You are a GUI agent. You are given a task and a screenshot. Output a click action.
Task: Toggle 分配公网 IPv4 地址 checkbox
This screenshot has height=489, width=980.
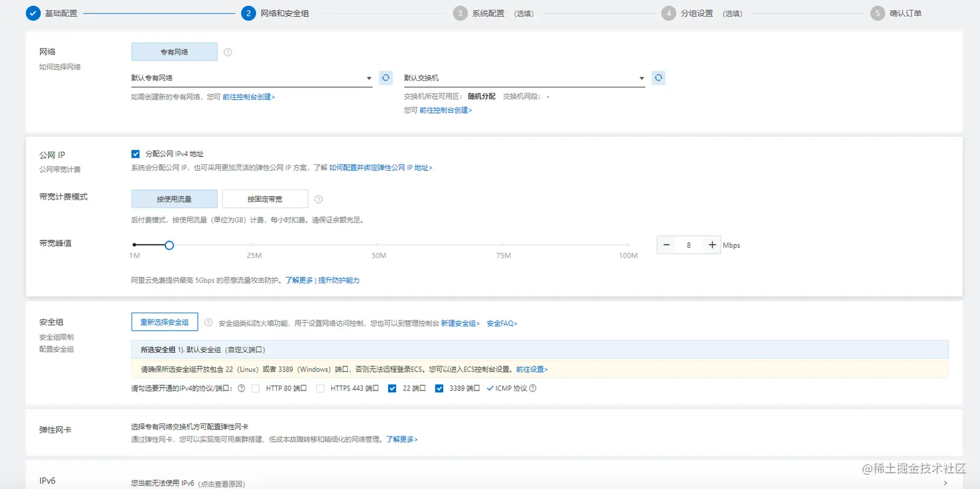point(135,154)
